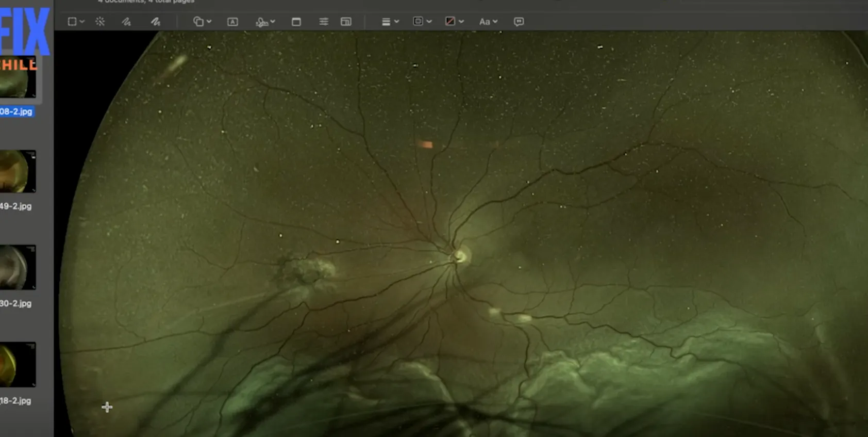
Task: Click the 18-2.jpg file name
Action: 16,401
